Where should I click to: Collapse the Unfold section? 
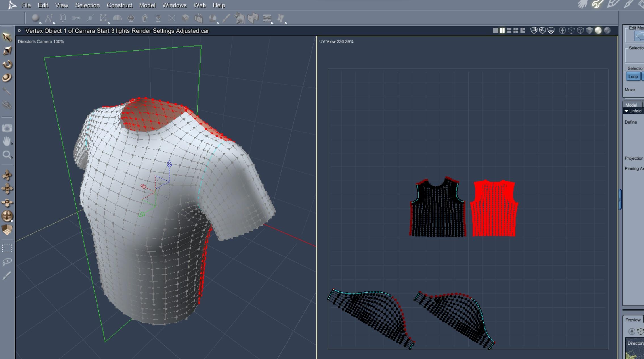coord(626,111)
